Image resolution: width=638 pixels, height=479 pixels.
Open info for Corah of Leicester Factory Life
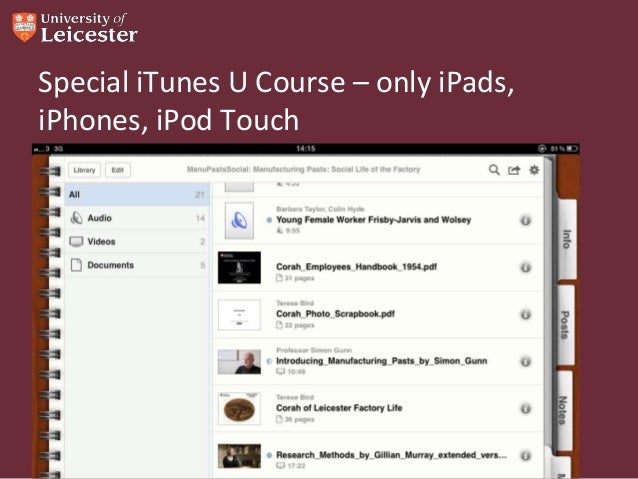click(x=525, y=408)
